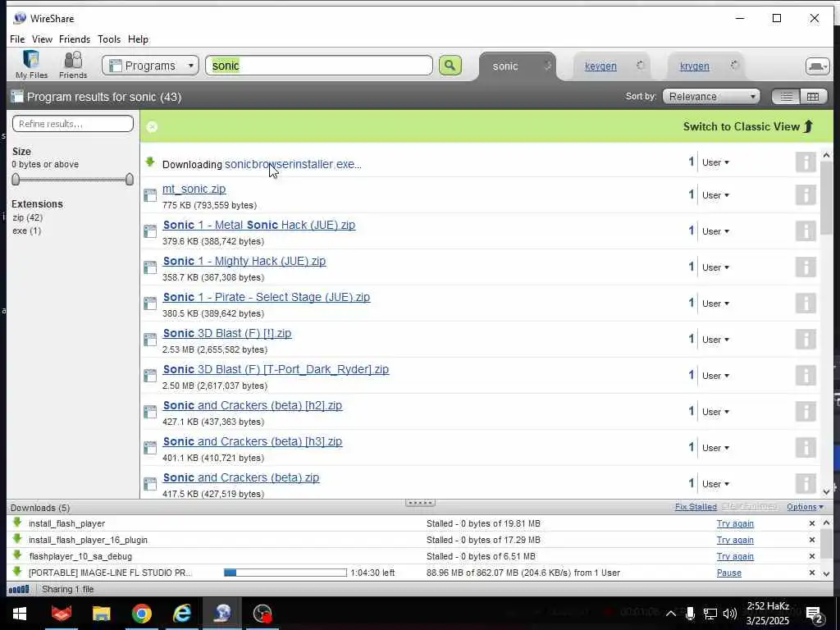Switch to the krygen search tab

point(694,66)
